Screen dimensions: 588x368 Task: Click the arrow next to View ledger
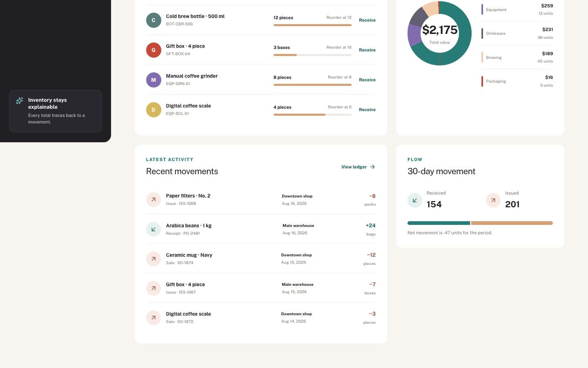coord(372,167)
